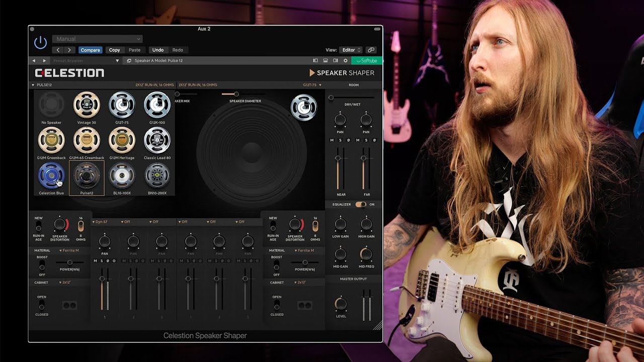The width and height of the screenshot is (644, 362).
Task: Click the High Gain equalizer knob
Action: (x=366, y=224)
